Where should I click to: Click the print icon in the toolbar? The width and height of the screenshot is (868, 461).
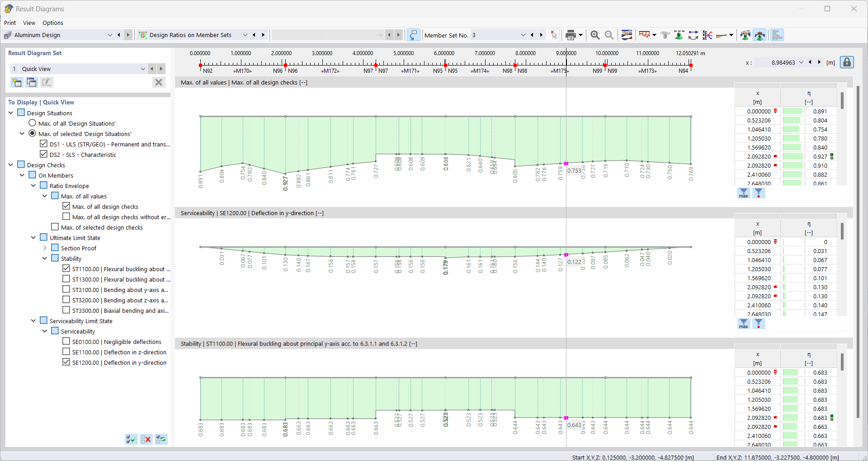coord(571,35)
